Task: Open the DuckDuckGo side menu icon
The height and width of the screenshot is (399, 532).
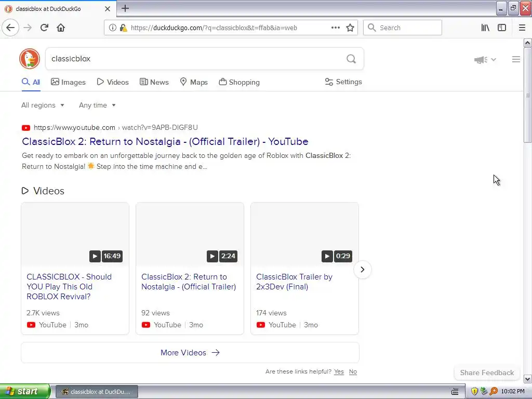Action: (516, 59)
